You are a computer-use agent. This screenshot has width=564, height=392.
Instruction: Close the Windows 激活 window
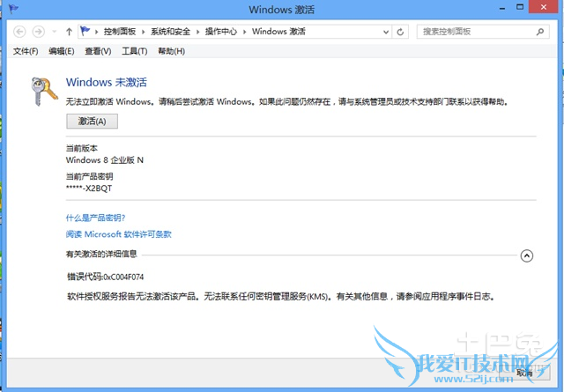point(544,7)
